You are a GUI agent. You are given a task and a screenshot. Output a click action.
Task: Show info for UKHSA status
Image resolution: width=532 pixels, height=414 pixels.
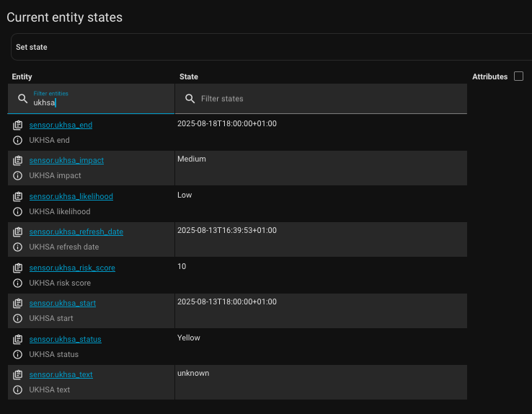pos(18,354)
